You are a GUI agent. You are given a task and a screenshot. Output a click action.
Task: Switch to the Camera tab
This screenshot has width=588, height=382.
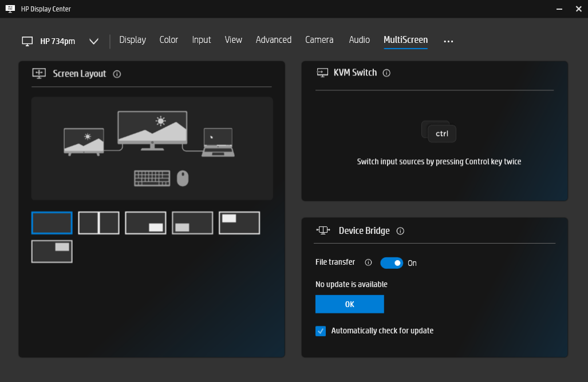tap(319, 39)
